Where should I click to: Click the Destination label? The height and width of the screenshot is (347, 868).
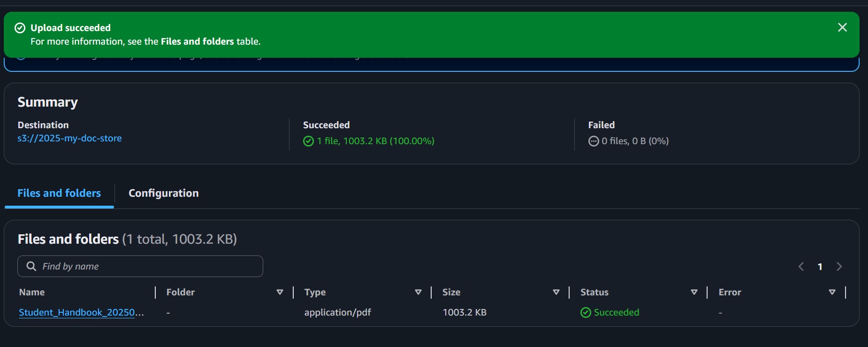click(43, 125)
